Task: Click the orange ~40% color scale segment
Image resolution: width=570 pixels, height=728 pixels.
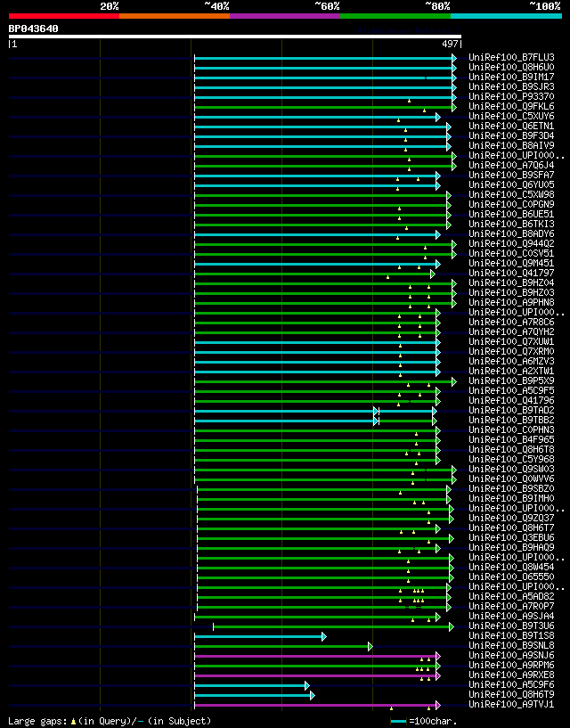Action: coord(175,16)
